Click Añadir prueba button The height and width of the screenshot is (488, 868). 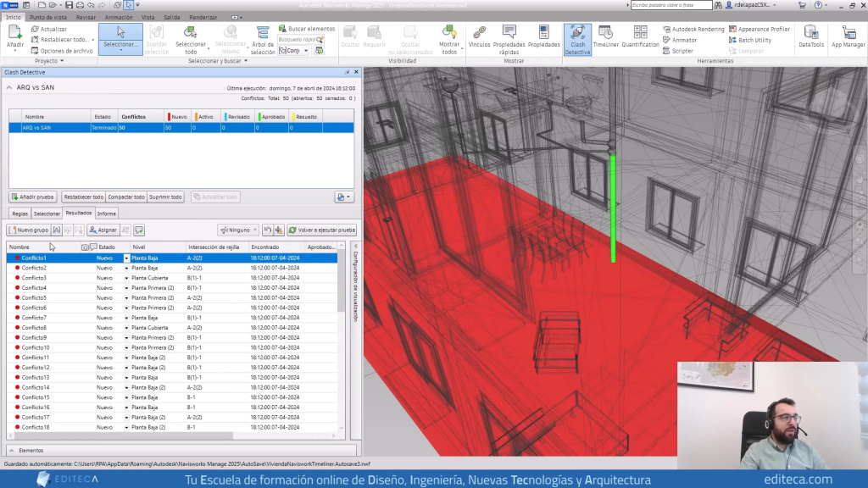[x=33, y=197]
